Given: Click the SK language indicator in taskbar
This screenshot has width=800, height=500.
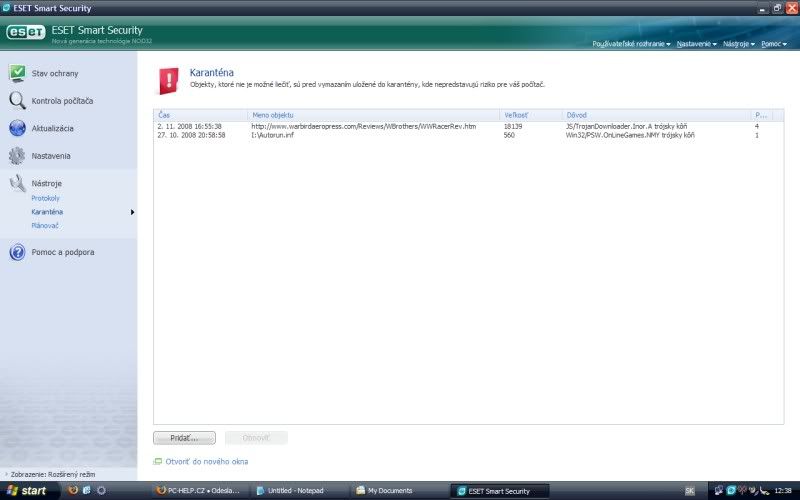Looking at the screenshot, I should [689, 491].
